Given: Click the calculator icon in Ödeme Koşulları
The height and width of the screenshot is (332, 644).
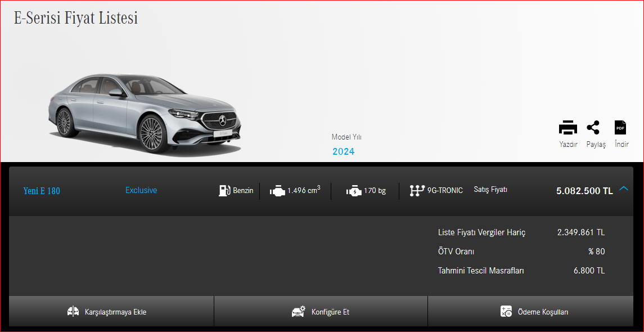Looking at the screenshot, I should [506, 311].
